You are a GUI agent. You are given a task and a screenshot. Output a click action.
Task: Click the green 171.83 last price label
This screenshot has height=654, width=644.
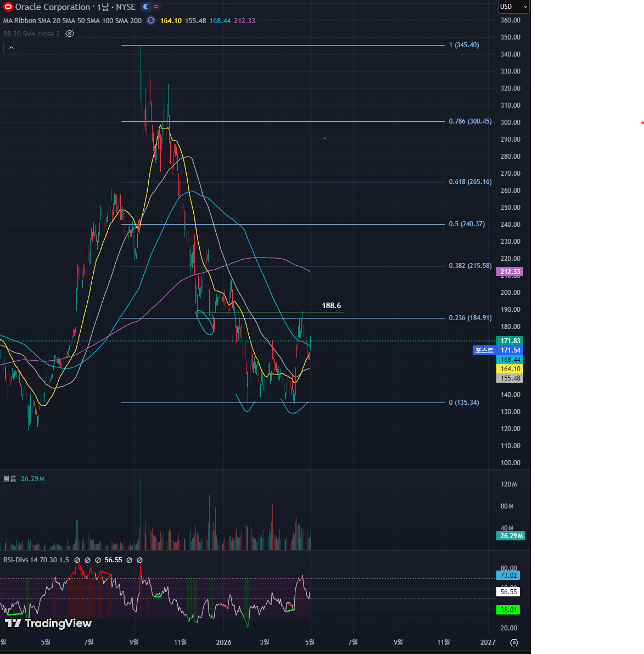509,341
